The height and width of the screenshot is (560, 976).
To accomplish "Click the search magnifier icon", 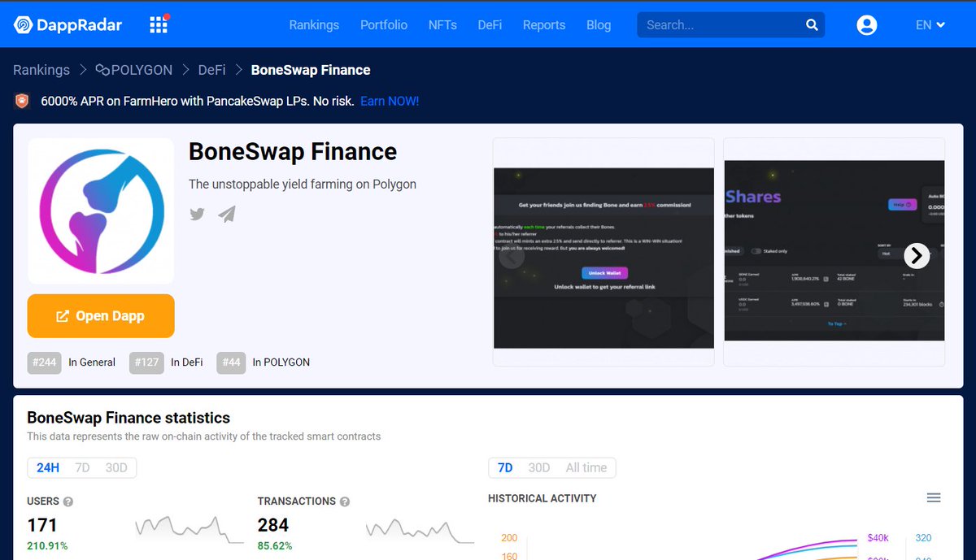I will (812, 25).
